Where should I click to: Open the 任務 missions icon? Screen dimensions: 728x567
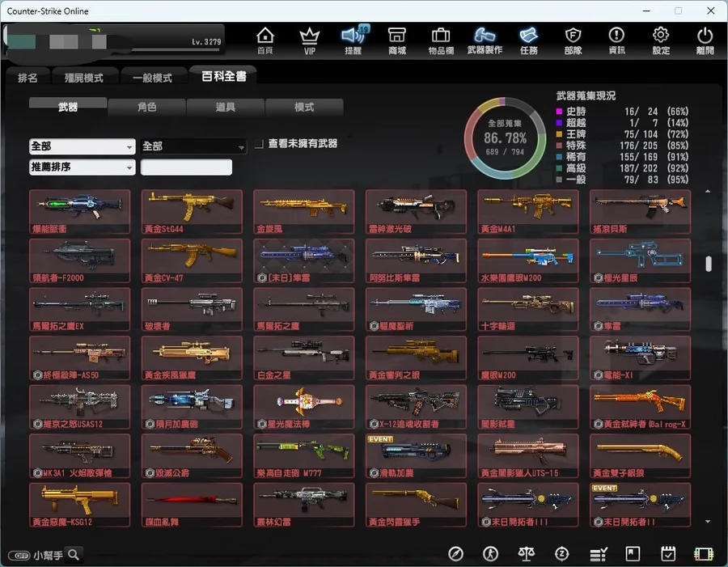(x=528, y=40)
